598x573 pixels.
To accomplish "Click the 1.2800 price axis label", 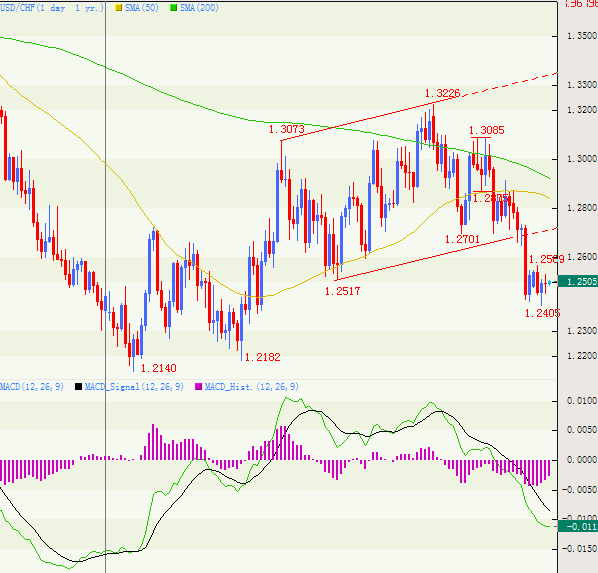I will (582, 208).
